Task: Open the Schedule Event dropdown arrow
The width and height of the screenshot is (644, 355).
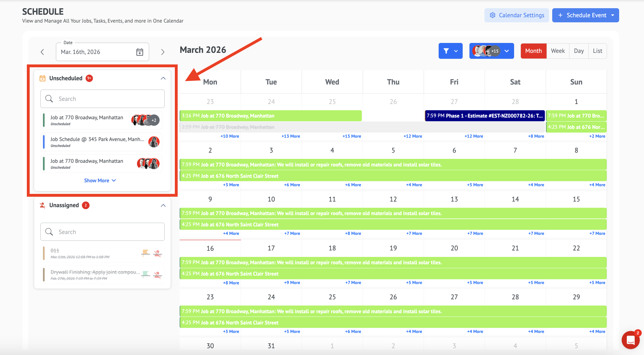Action: 613,15
